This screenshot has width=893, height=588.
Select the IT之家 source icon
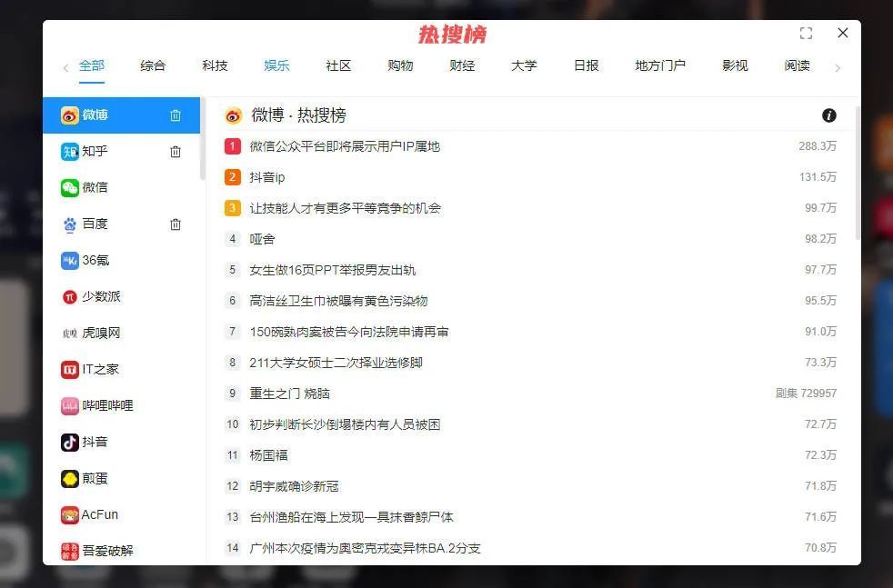tap(70, 369)
